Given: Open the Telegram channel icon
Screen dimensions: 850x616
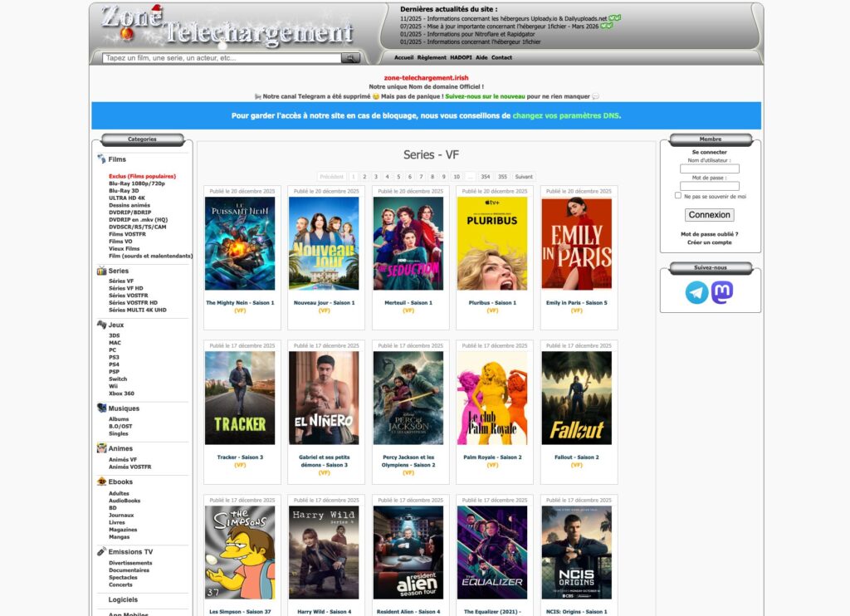Looking at the screenshot, I should pos(696,292).
